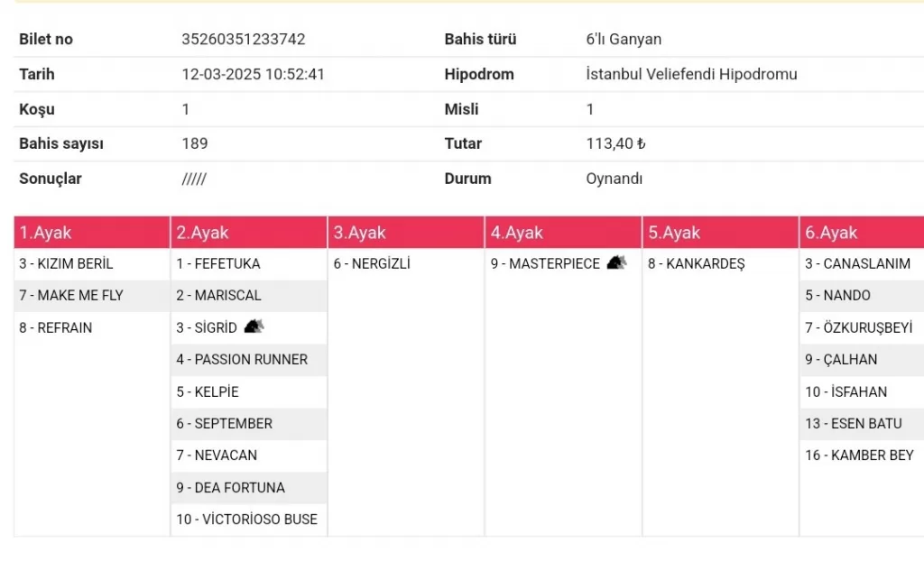Select the 2.Ayak column header
Viewport: 924px width, 561px height.
pos(203,233)
